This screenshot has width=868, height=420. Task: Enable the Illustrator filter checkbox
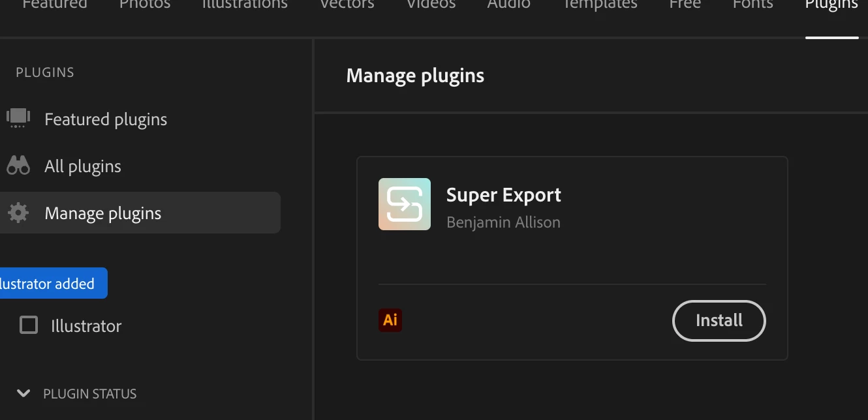tap(29, 325)
